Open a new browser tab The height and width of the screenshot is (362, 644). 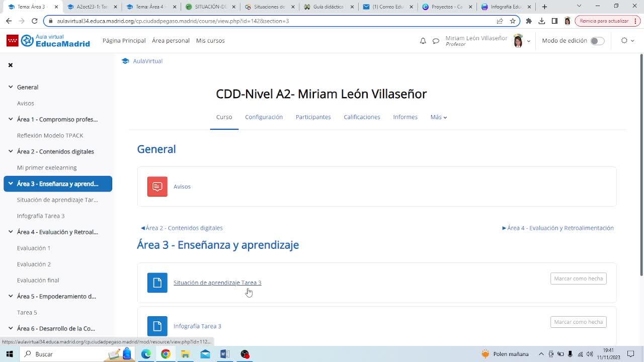[x=544, y=7]
